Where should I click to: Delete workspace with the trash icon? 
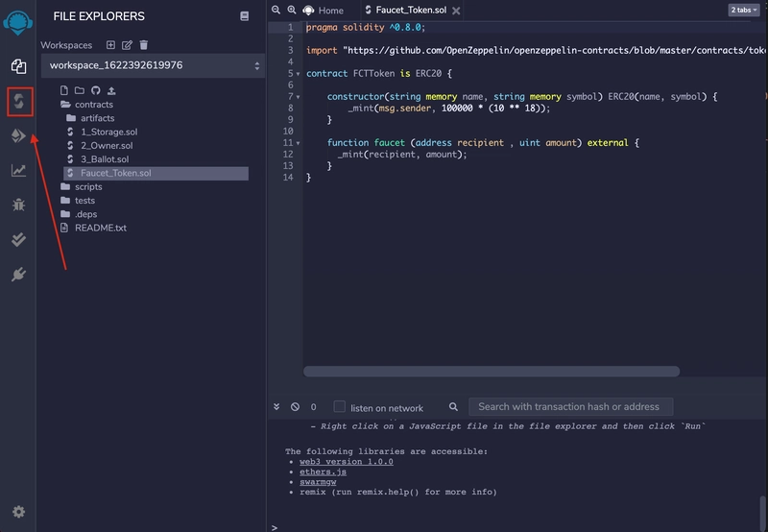point(143,45)
